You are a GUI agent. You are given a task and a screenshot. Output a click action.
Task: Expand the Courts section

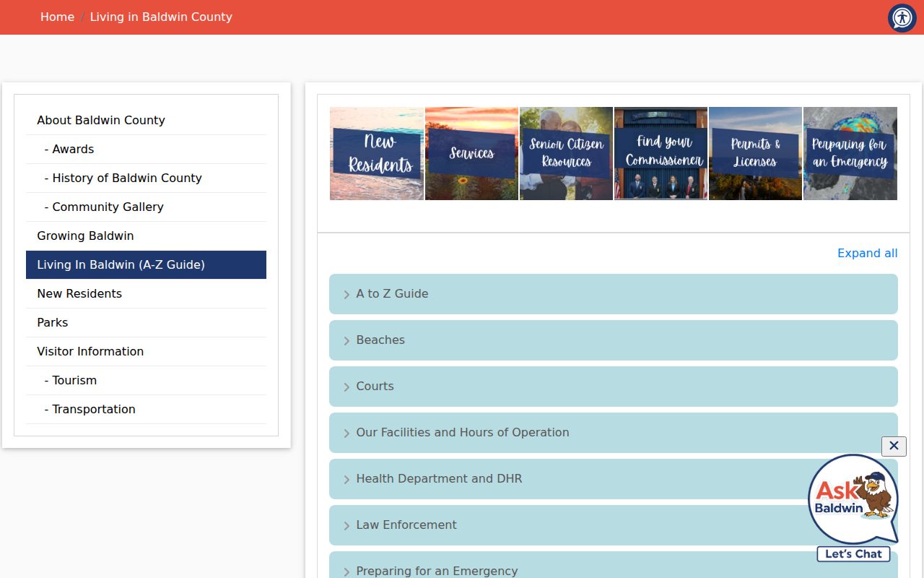(x=614, y=387)
